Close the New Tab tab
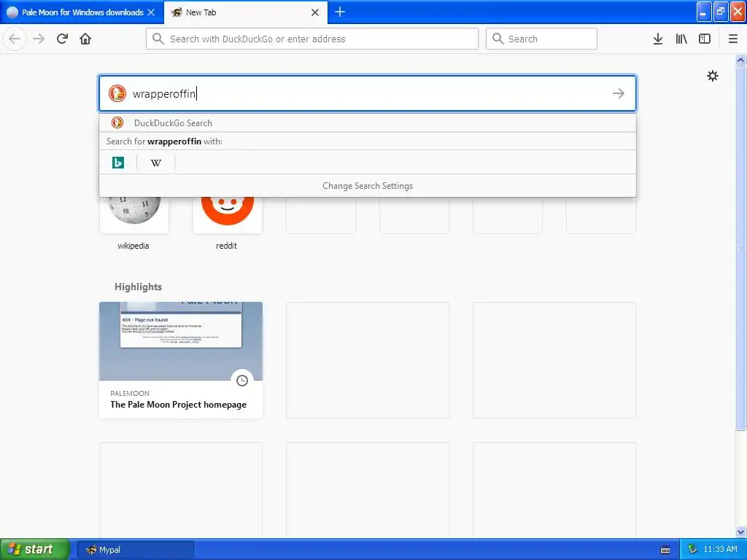This screenshot has height=560, width=747. tap(315, 12)
